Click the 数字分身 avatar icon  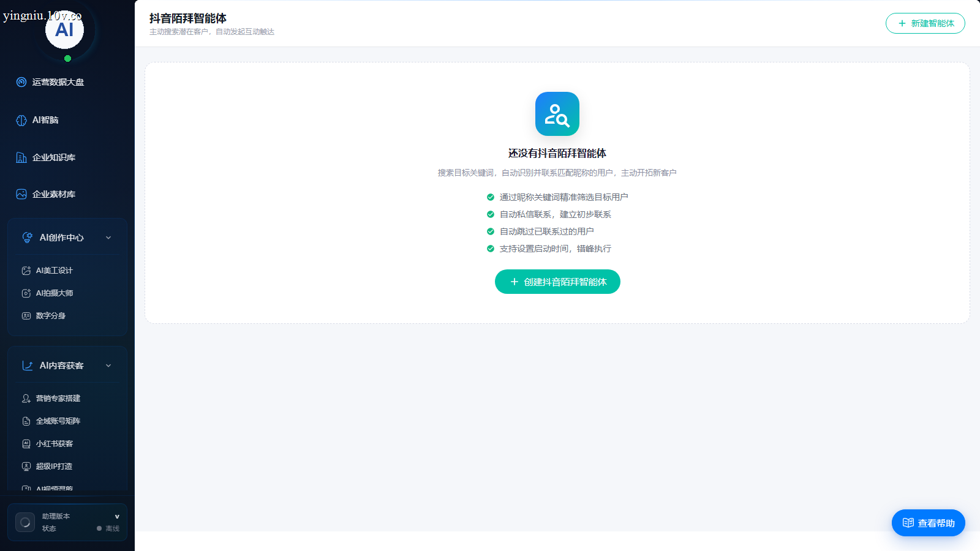click(26, 316)
